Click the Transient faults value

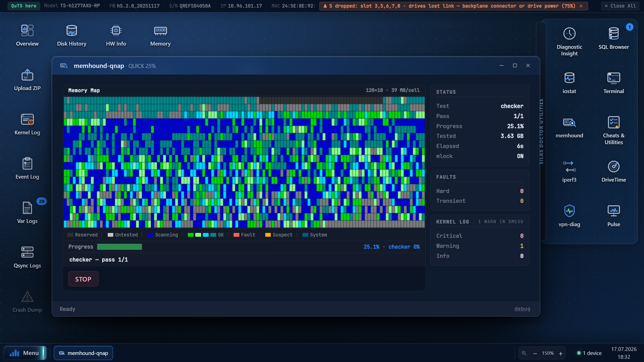pyautogui.click(x=522, y=201)
